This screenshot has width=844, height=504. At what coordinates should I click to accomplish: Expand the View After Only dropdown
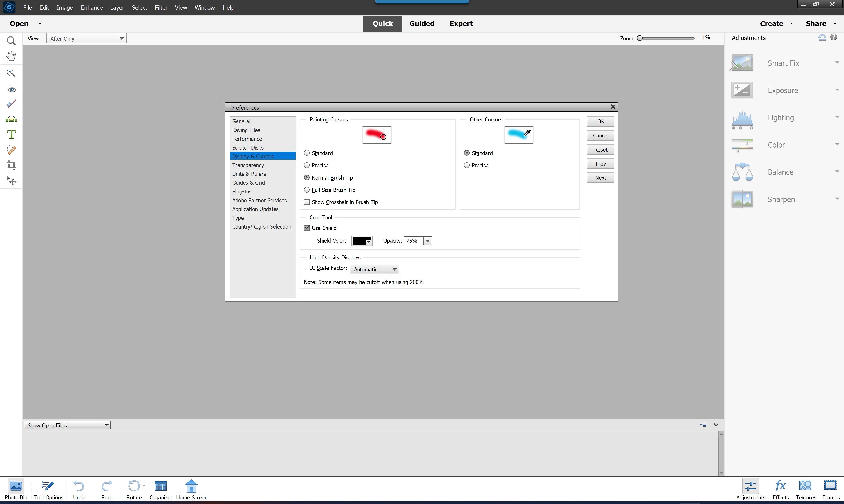tap(86, 38)
